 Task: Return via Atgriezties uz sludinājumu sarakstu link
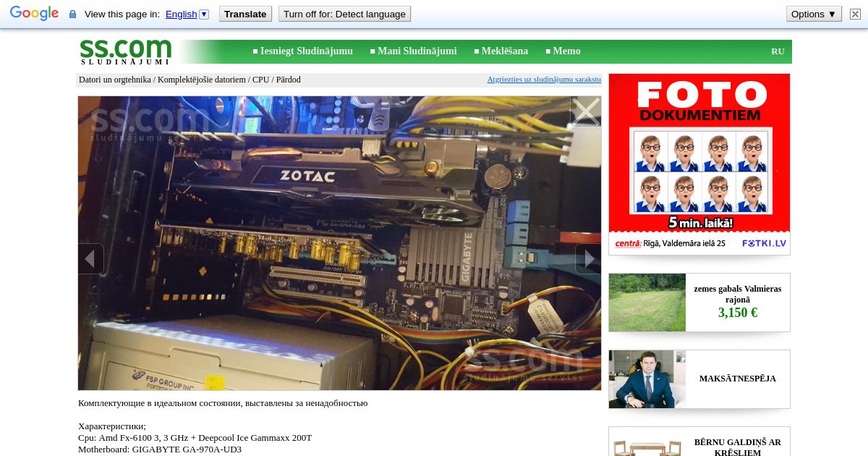pos(544,79)
